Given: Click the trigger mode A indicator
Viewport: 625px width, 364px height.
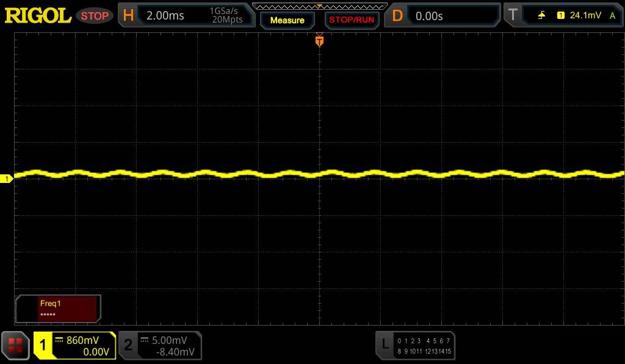Looking at the screenshot, I should coord(612,15).
